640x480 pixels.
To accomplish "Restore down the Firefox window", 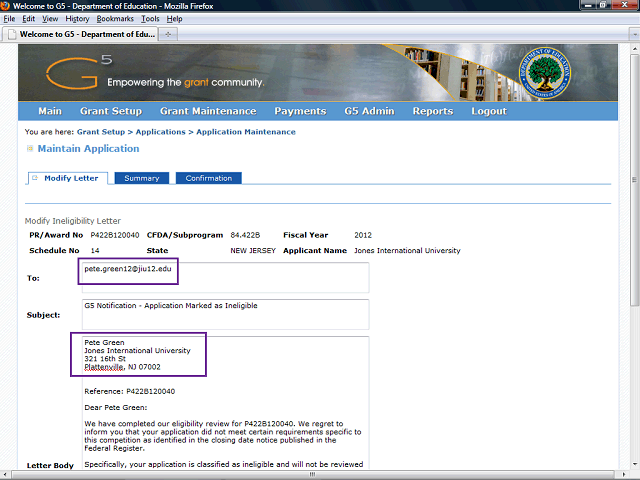I will coord(603,5).
